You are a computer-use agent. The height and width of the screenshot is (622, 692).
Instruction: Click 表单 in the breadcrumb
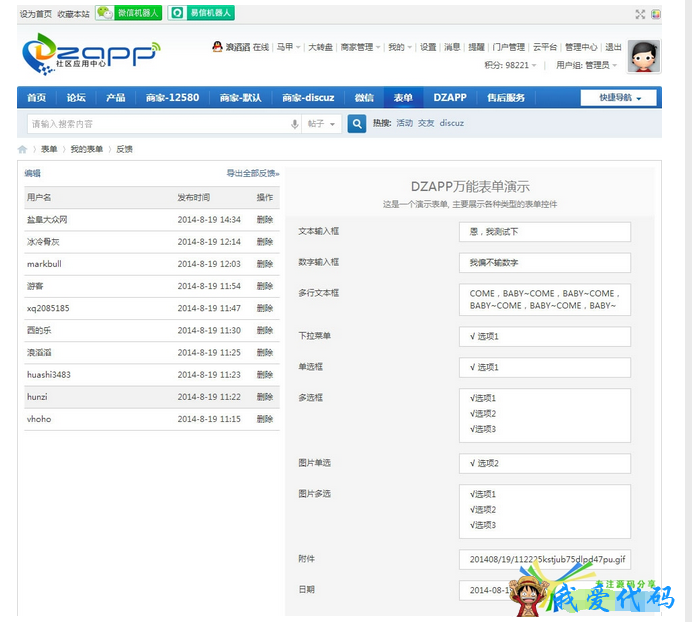[x=49, y=149]
